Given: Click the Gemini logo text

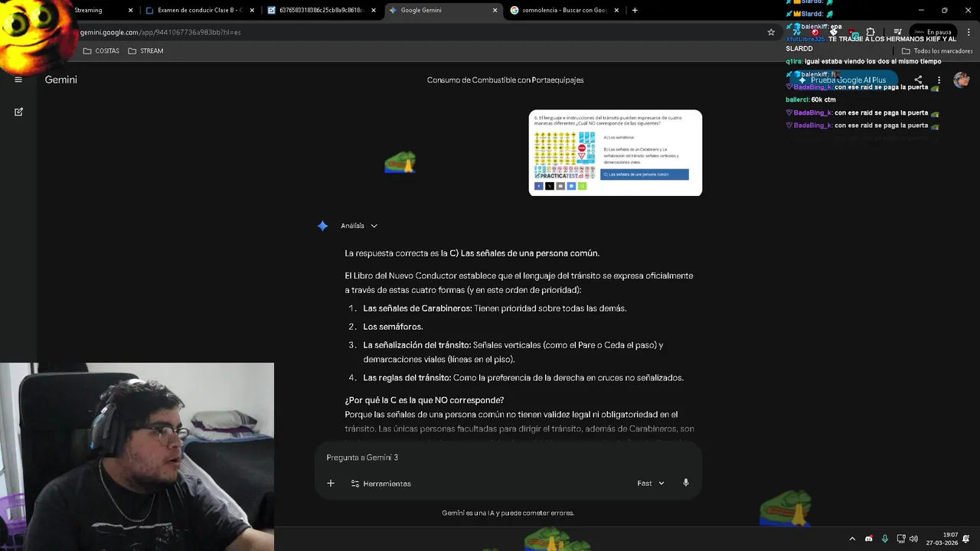Looking at the screenshot, I should pyautogui.click(x=61, y=80).
